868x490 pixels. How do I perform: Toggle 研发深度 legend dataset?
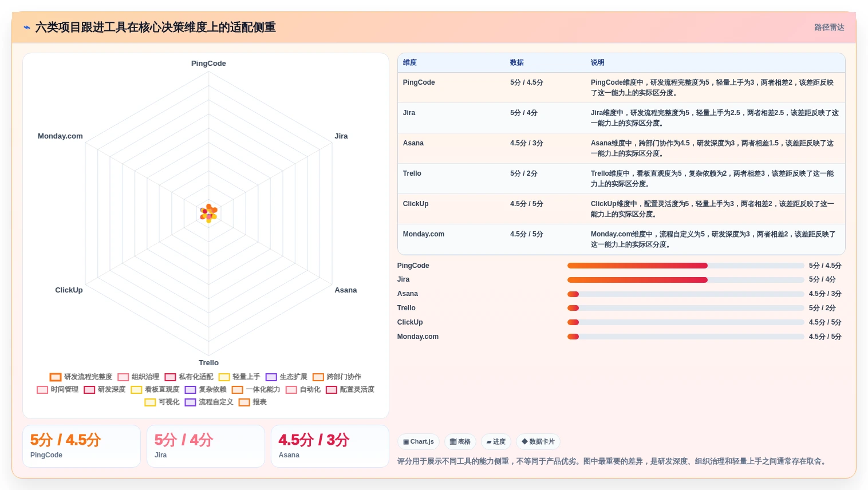pos(105,389)
